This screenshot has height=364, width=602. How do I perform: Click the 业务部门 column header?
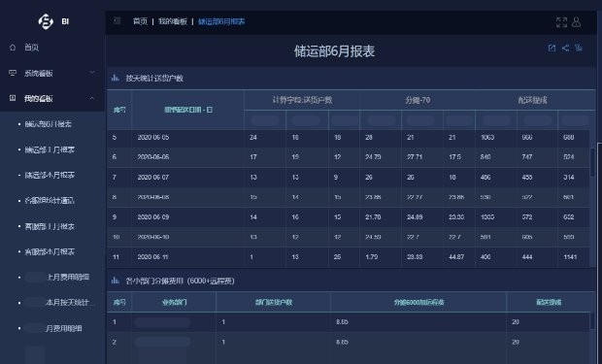pyautogui.click(x=175, y=302)
